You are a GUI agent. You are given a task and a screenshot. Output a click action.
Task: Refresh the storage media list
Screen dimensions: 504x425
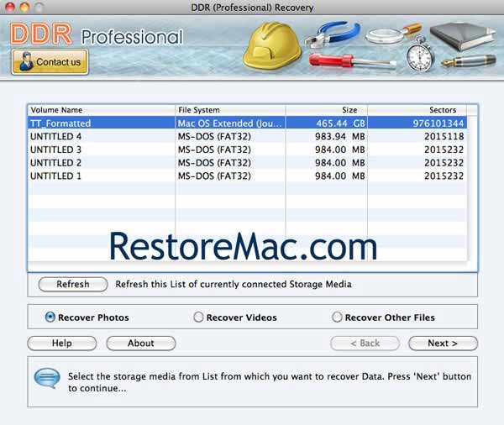click(x=73, y=284)
